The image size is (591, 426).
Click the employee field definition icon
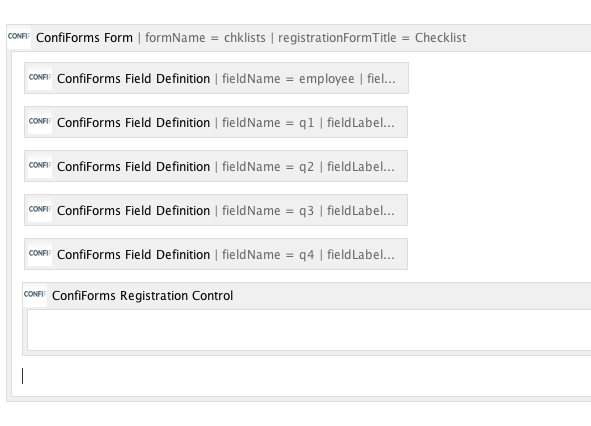pos(40,78)
